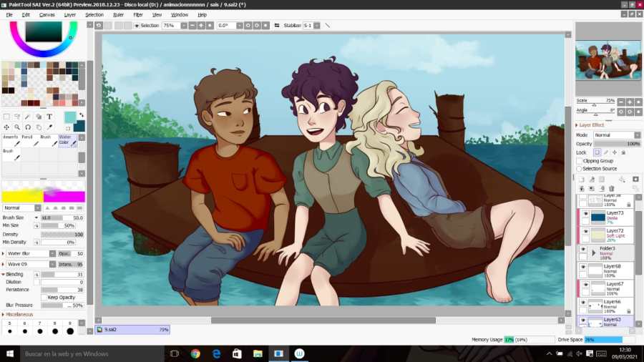Click the undo arrow in toolbar
This screenshot has height=362, width=644.
[99, 25]
